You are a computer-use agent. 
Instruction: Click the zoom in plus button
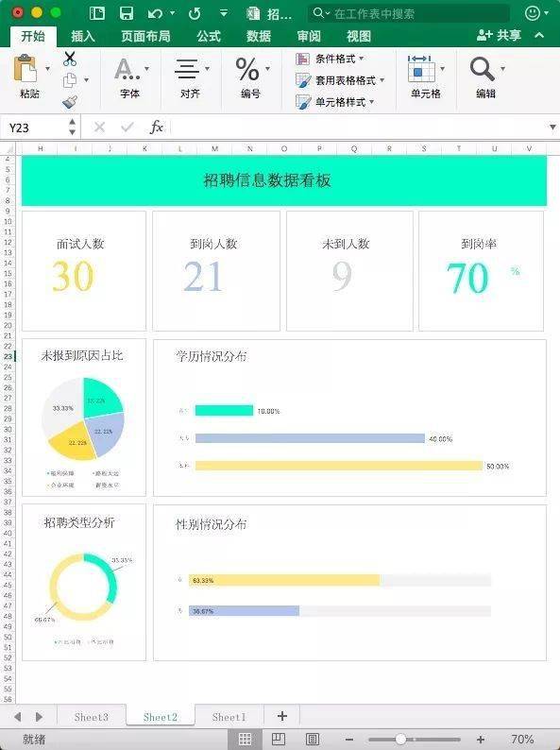tap(481, 740)
